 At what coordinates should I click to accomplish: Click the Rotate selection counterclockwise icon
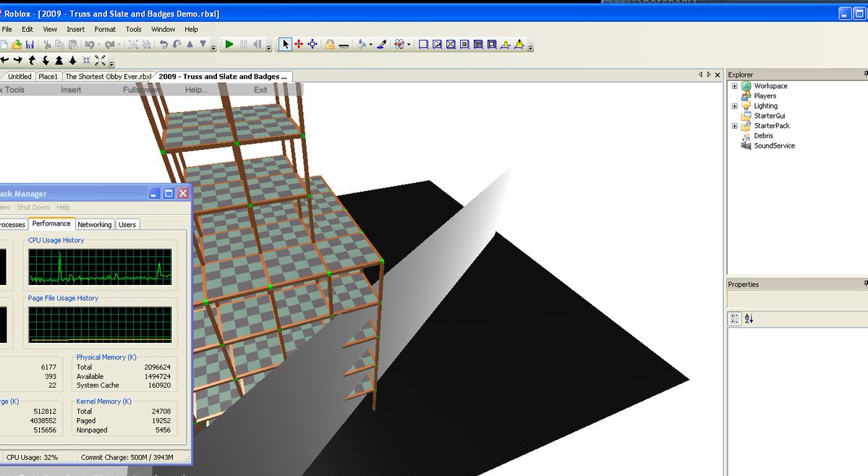163,44
